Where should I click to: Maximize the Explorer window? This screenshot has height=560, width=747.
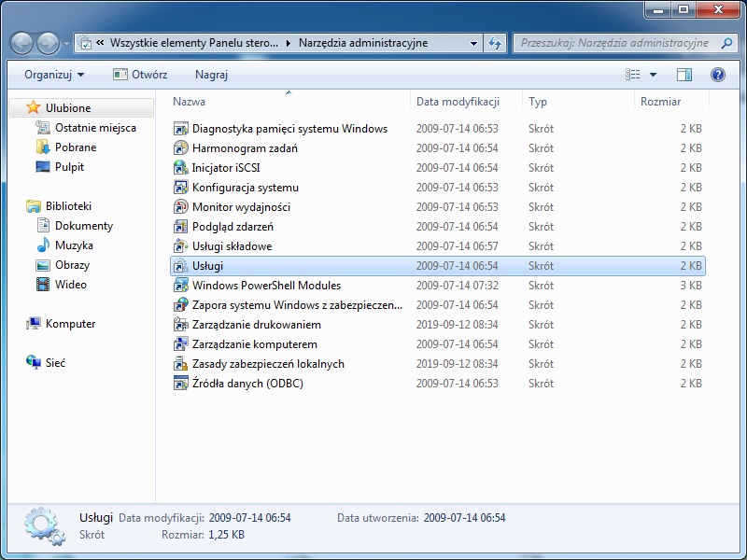coord(684,9)
